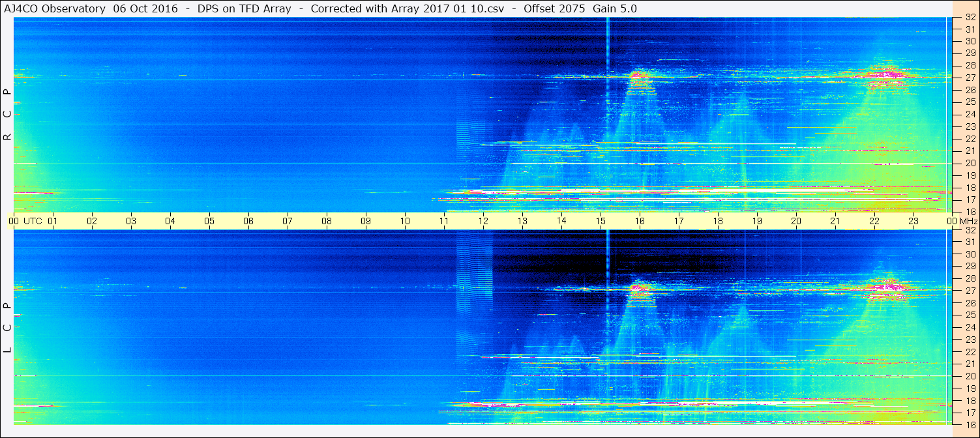This screenshot has width=980, height=438.
Task: Select the 23 hour tick label
Action: click(x=913, y=221)
